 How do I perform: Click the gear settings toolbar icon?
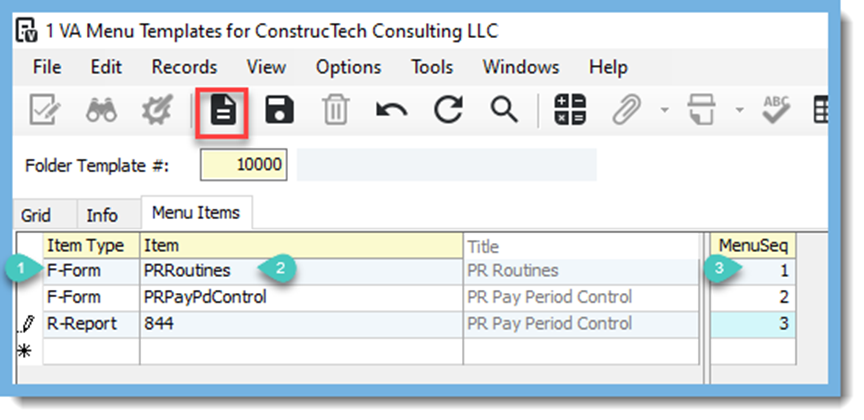(157, 110)
